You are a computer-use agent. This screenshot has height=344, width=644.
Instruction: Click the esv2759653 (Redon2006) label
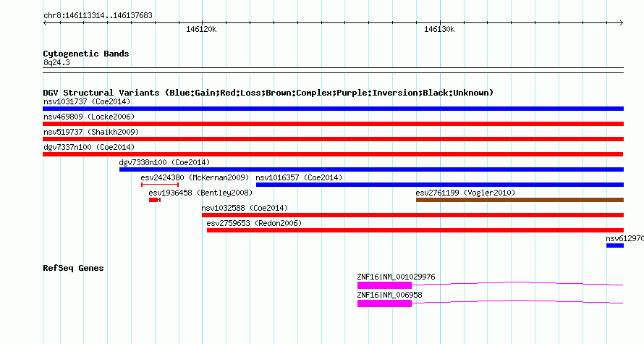(x=254, y=223)
